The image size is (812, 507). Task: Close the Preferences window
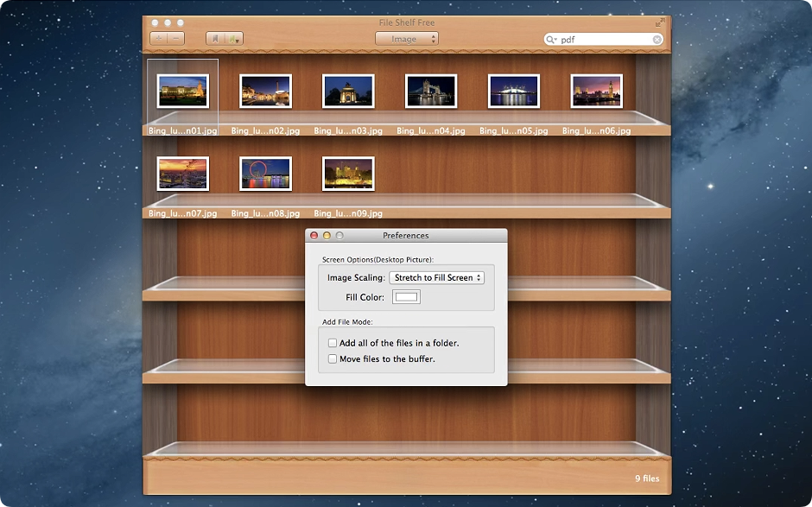coord(314,236)
